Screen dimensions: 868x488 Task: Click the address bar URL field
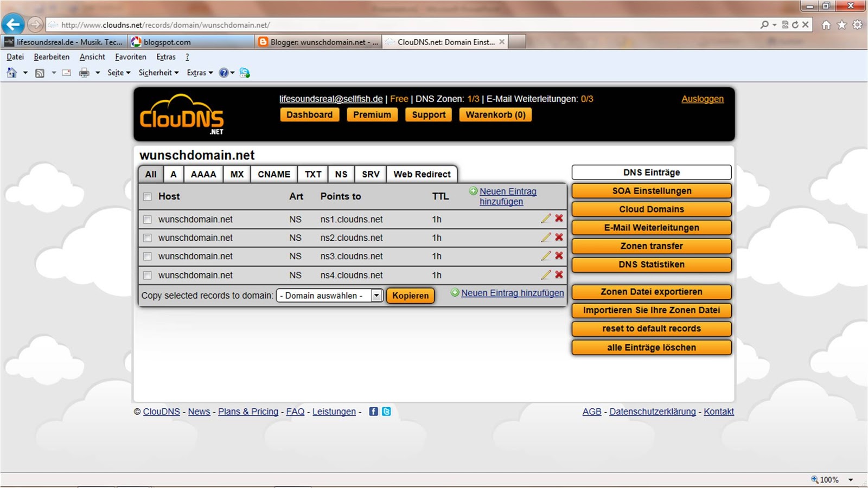[401, 25]
